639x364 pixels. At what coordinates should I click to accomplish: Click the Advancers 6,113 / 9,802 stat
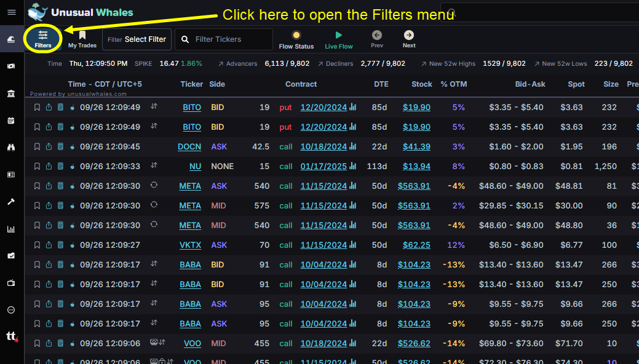click(x=264, y=63)
